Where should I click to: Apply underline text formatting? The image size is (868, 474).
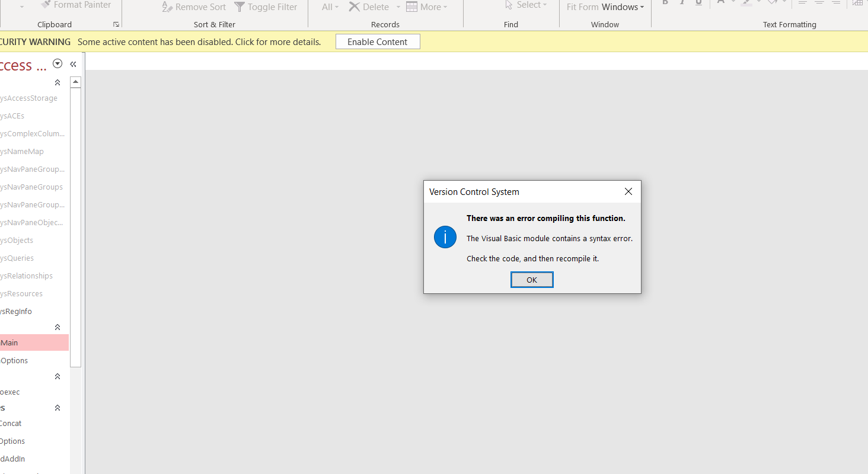[x=698, y=3]
